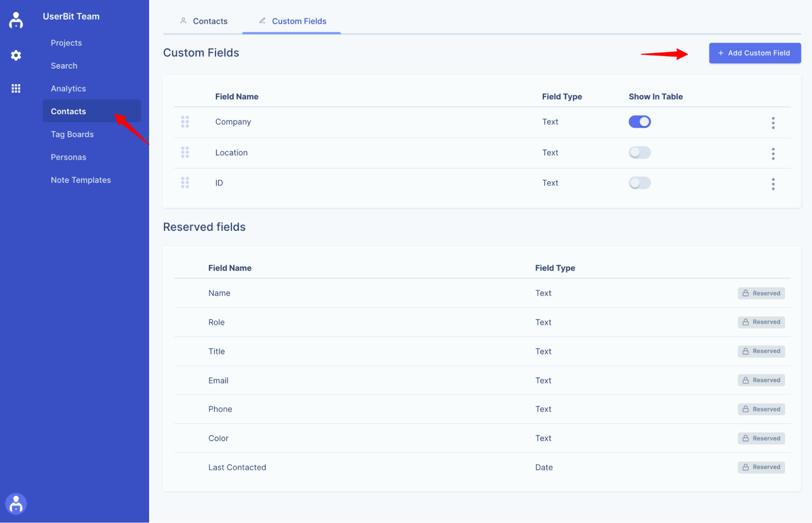Open the user profile avatar
The width and height of the screenshot is (812, 523).
tap(16, 504)
